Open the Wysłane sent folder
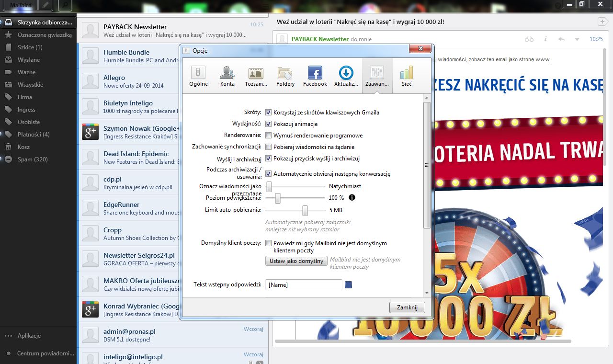This screenshot has height=364, width=613. point(38,59)
